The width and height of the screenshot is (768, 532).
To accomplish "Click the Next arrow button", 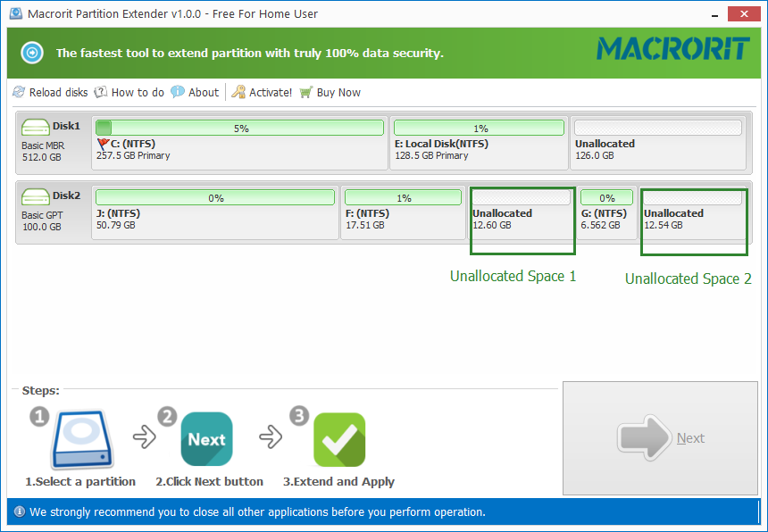I will (x=660, y=438).
